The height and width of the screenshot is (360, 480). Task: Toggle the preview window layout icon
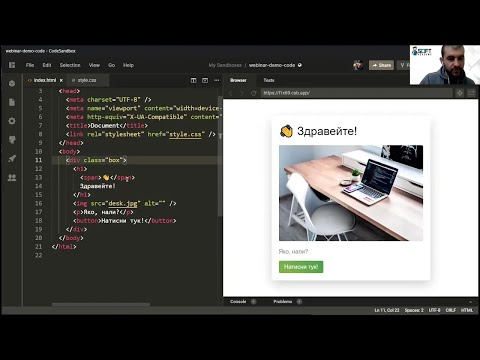pyautogui.click(x=205, y=80)
